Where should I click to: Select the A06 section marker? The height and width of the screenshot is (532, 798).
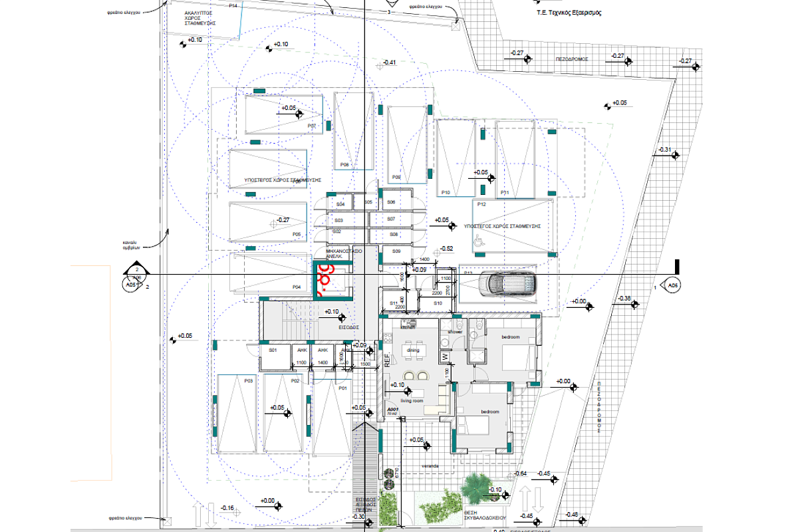672,285
